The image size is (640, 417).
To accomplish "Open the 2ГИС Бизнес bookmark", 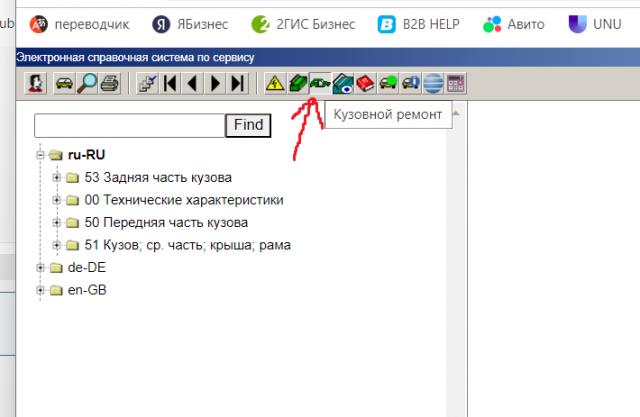I will coord(303,24).
